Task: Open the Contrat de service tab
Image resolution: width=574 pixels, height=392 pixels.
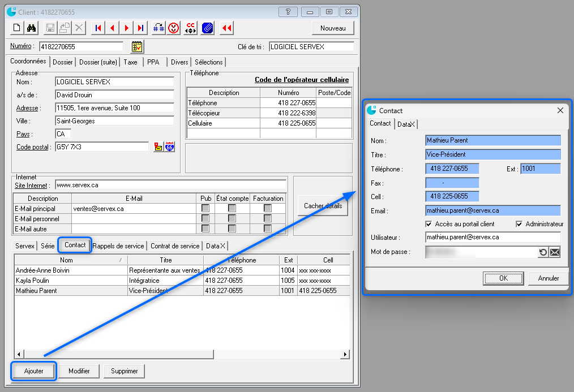Action: click(175, 246)
